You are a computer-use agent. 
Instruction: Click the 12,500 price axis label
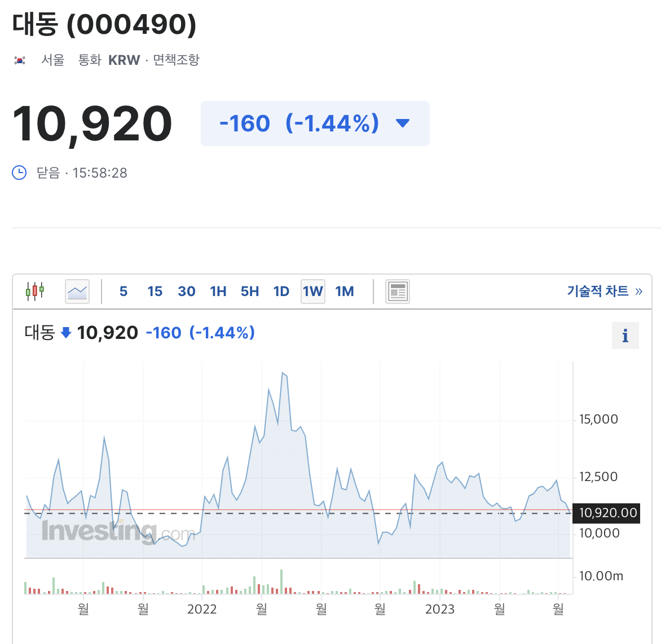pos(598,477)
